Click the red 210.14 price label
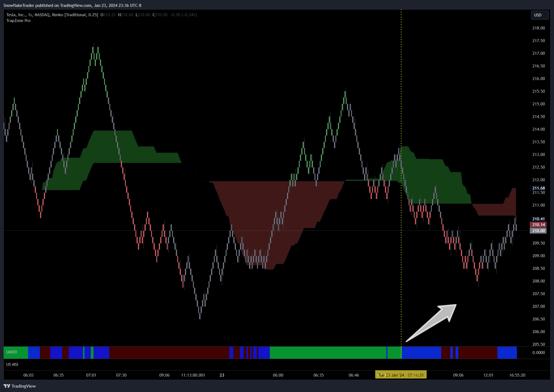 [538, 225]
